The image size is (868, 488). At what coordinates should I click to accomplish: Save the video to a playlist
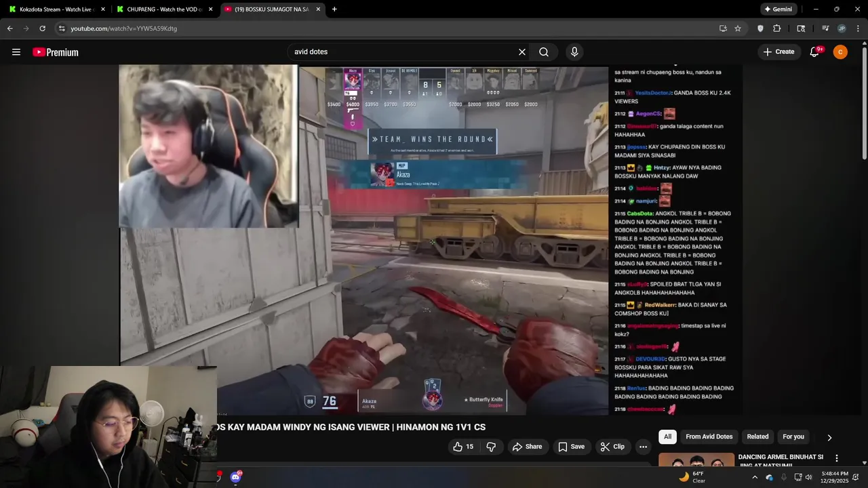point(571,447)
